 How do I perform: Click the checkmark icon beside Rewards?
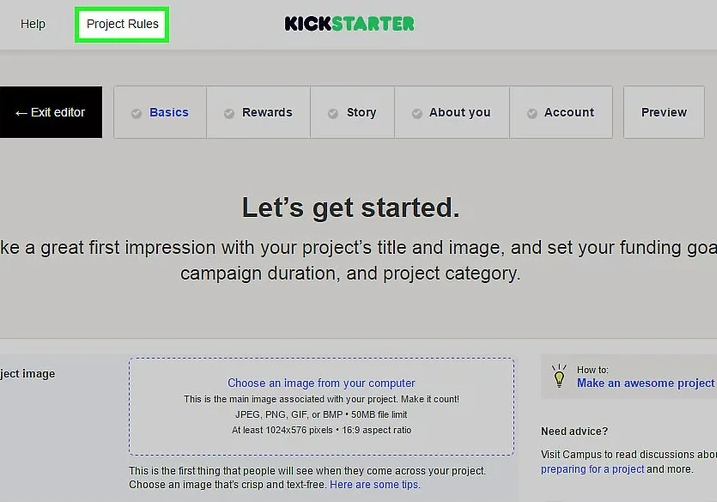coord(229,113)
